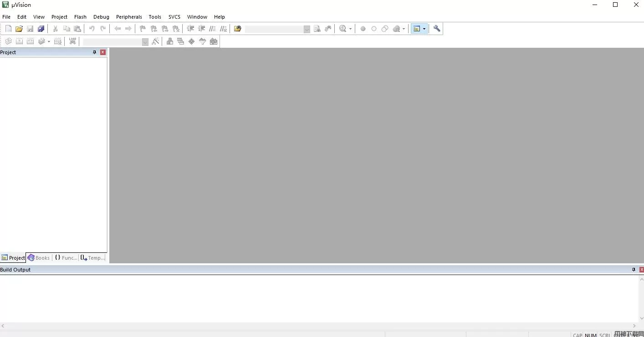Toggle the Project window pin
The height and width of the screenshot is (337, 644).
coord(95,52)
